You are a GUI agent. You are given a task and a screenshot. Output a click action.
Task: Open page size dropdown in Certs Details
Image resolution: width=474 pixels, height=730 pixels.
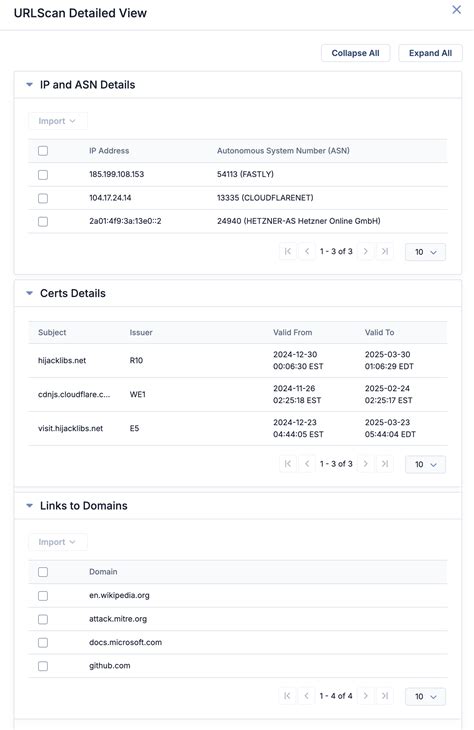tap(425, 464)
